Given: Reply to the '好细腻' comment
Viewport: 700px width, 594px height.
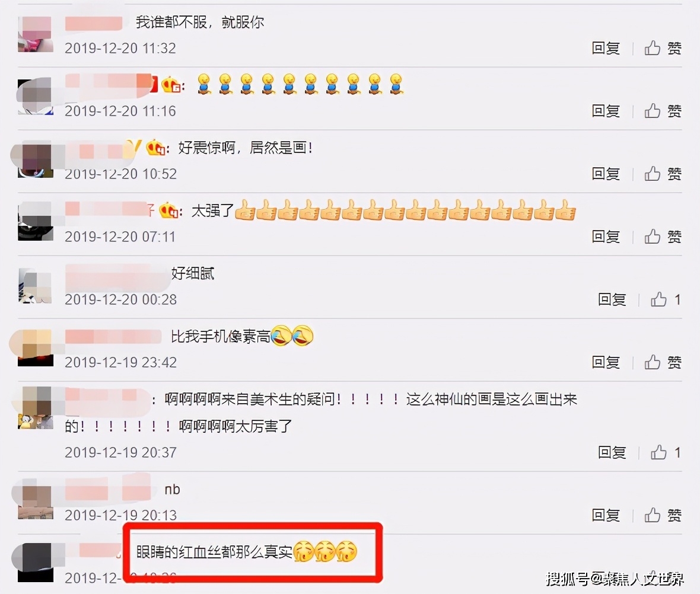Looking at the screenshot, I should [612, 299].
